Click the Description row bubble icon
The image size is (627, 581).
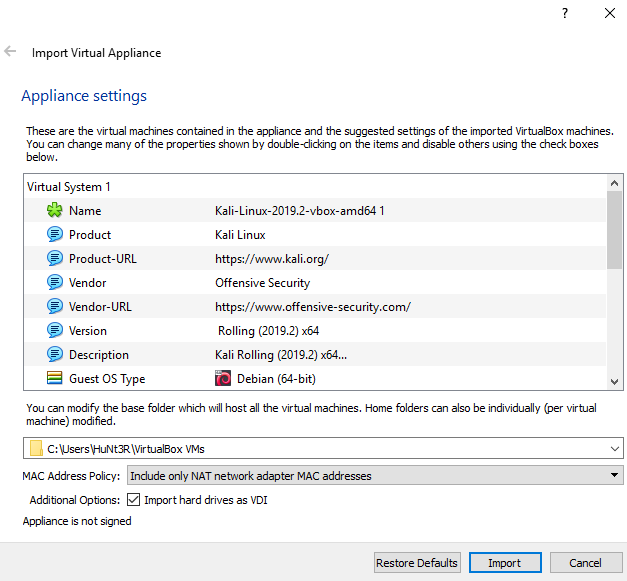pos(55,354)
